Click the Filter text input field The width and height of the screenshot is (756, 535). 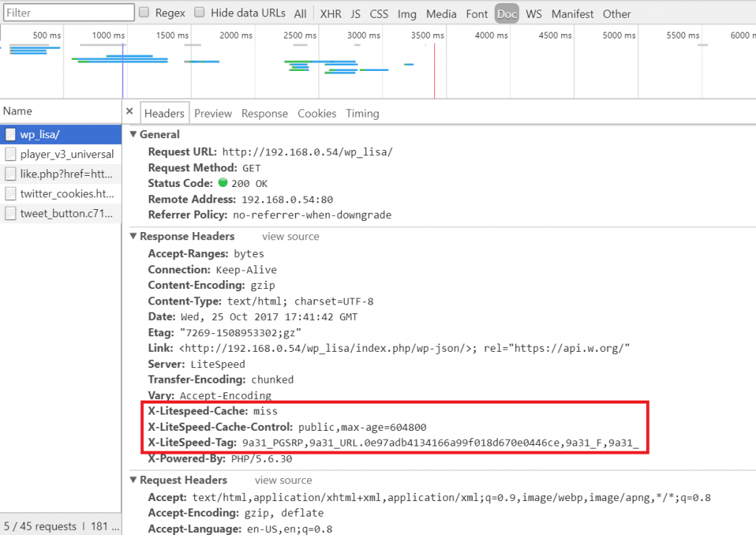[x=69, y=13]
